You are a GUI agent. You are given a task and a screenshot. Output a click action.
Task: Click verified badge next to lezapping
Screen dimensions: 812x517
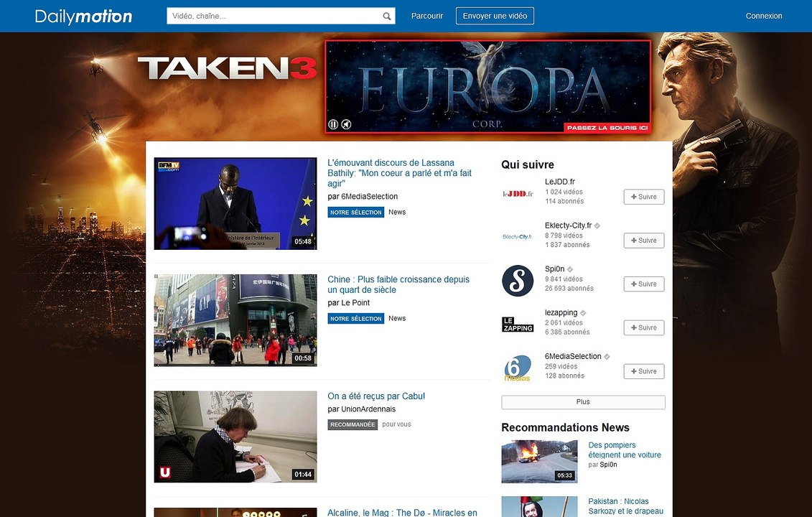pos(583,313)
